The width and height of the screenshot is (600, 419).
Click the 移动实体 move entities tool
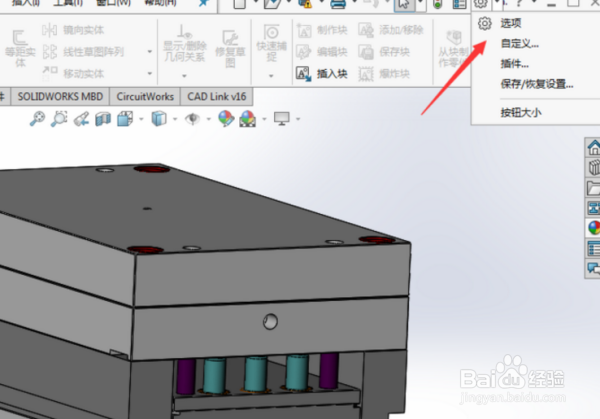pos(73,73)
